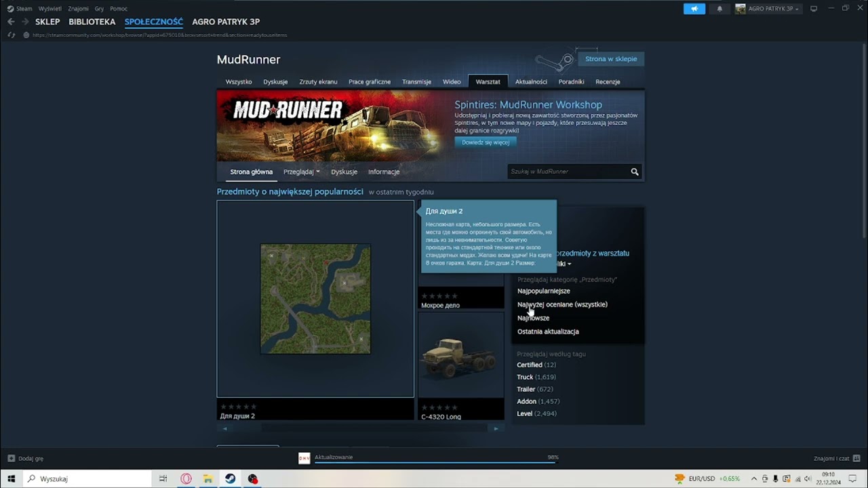This screenshot has width=868, height=488.
Task: Go forward with the right arrow
Action: (26, 22)
